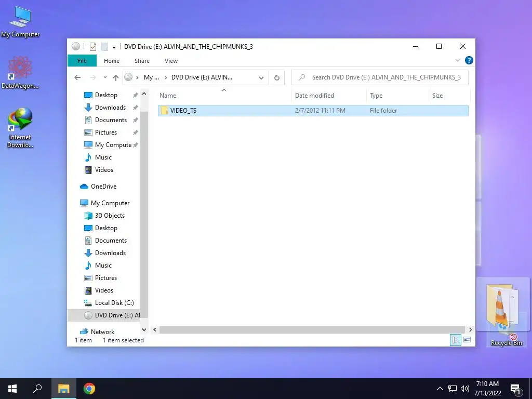Open pinned Downloads in Quick access
The height and width of the screenshot is (399, 532).
click(110, 108)
